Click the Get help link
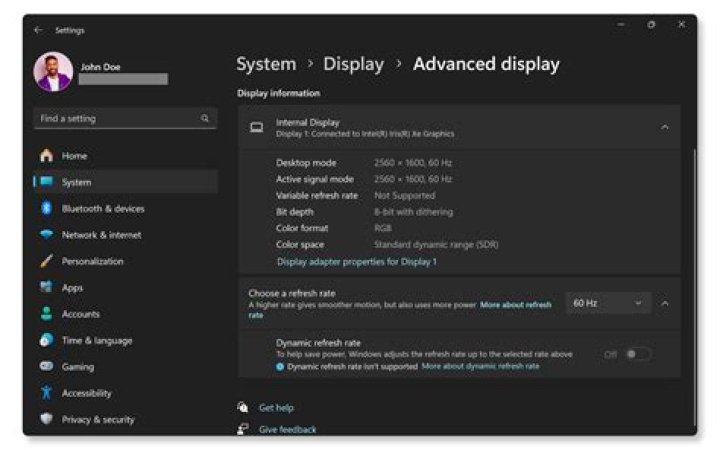This screenshot has width=720, height=450. (x=276, y=408)
